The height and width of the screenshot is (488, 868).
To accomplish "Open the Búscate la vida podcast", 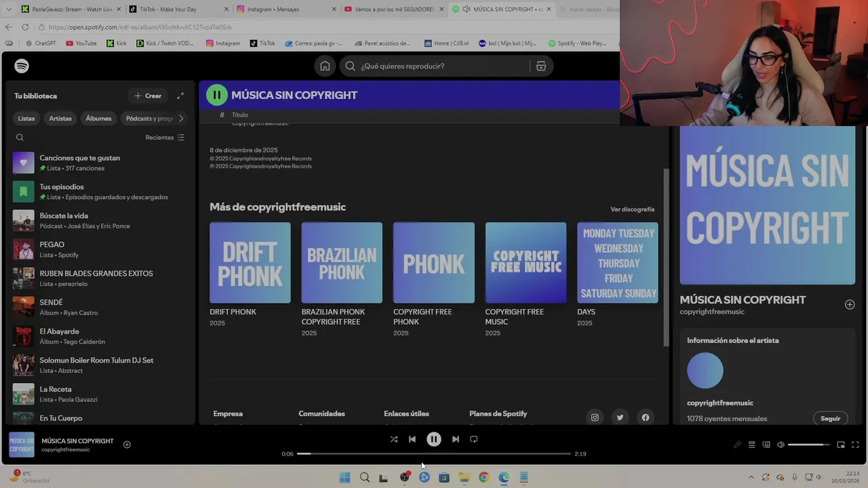I will (x=99, y=221).
